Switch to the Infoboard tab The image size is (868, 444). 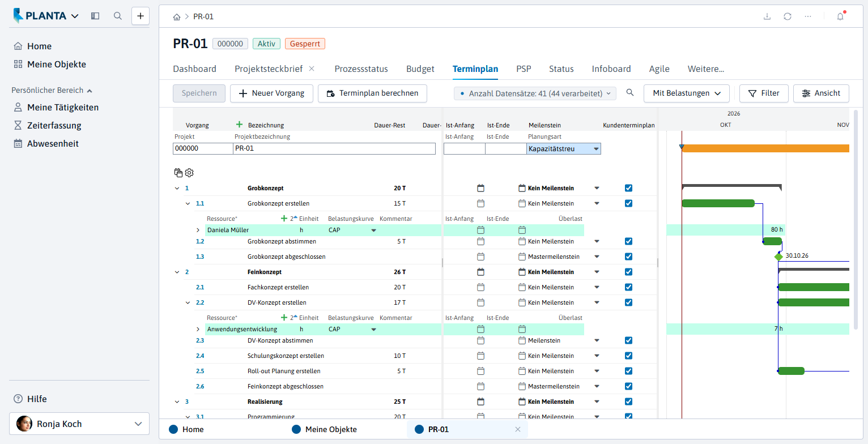[611, 69]
